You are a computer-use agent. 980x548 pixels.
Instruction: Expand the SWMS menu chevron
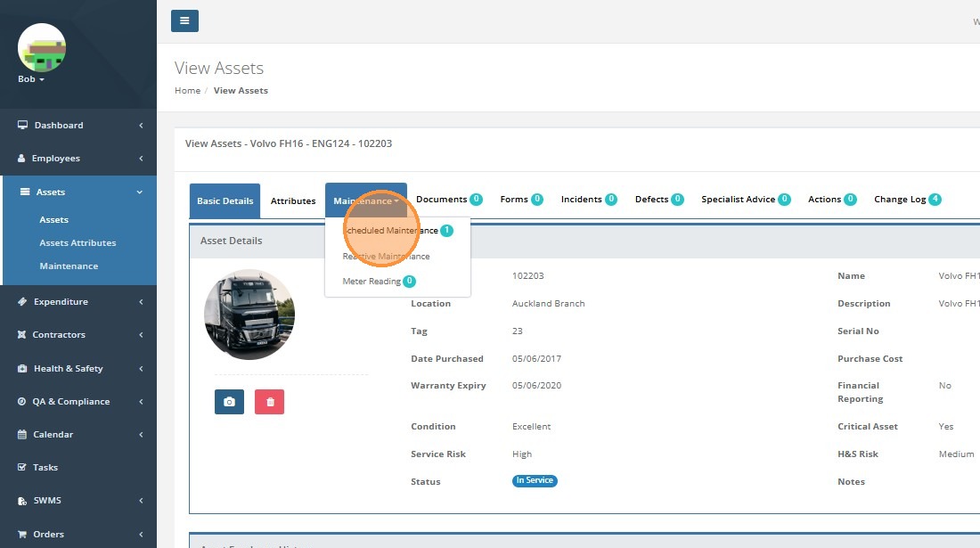pyautogui.click(x=141, y=501)
